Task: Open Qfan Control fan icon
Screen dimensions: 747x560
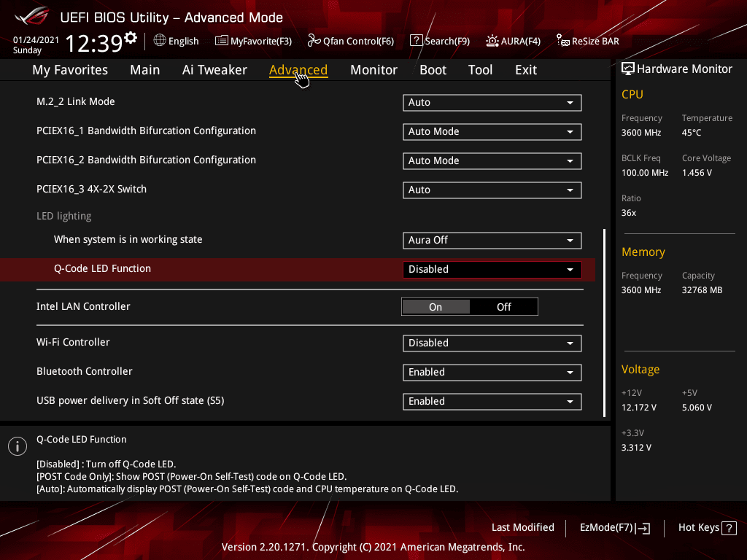Action: click(314, 41)
